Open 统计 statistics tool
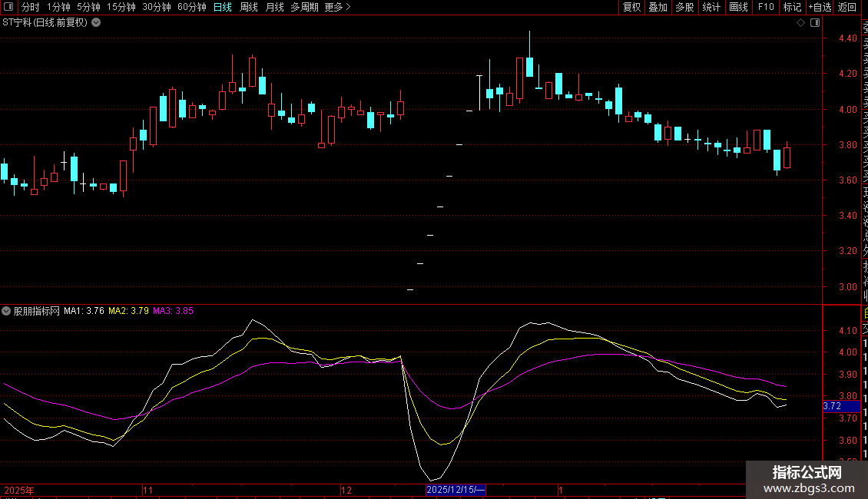This screenshot has width=868, height=499. 711,7
